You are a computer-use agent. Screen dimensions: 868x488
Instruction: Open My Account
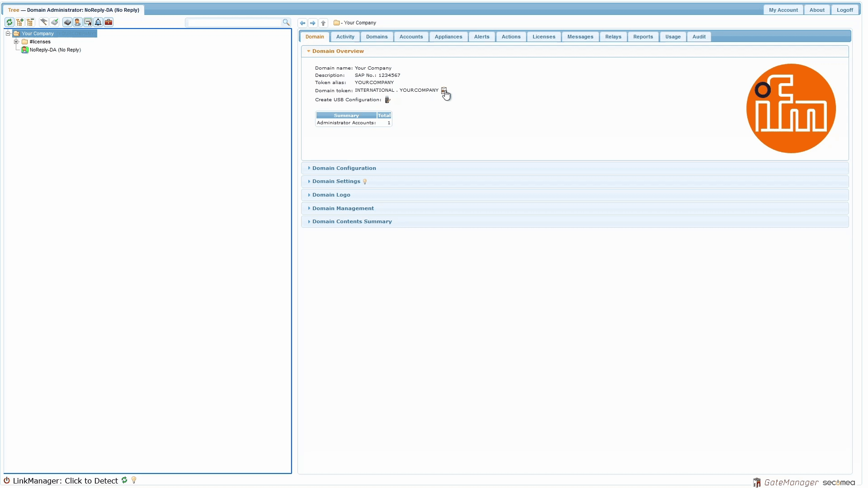pyautogui.click(x=783, y=10)
